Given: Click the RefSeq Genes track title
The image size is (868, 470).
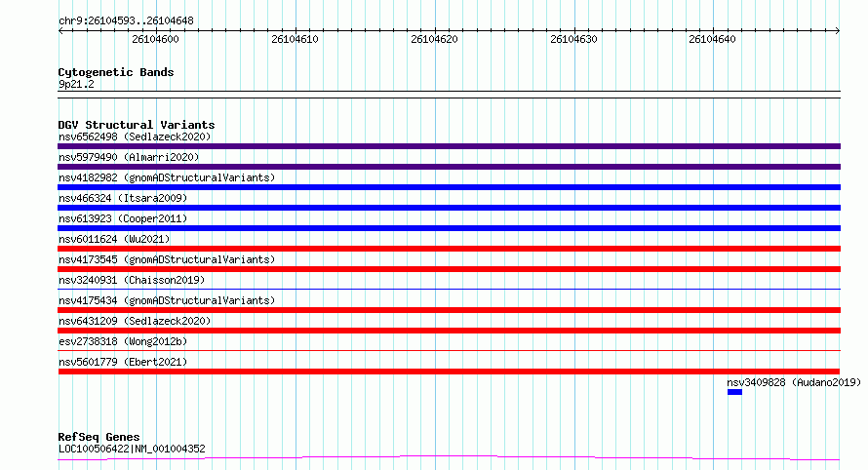Looking at the screenshot, I should [99, 437].
